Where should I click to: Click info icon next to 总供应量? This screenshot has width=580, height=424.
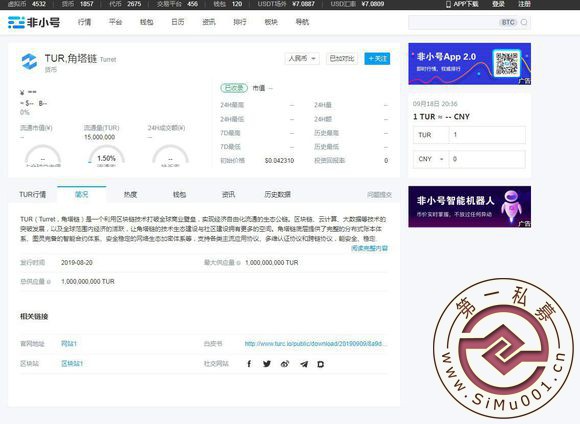click(49, 282)
